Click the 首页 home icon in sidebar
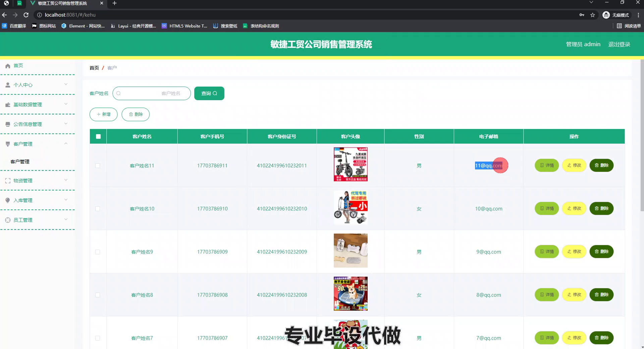The image size is (644, 349). click(8, 66)
